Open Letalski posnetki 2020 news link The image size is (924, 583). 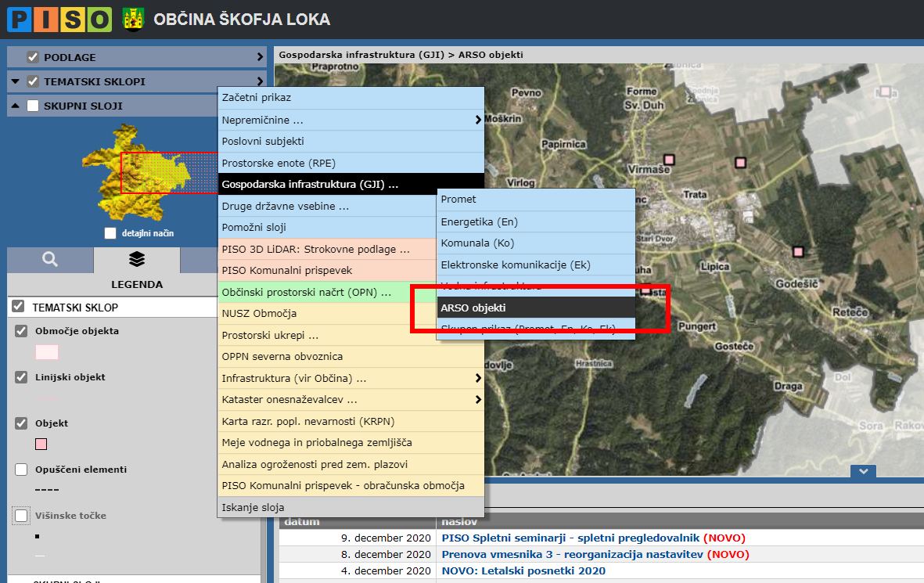pyautogui.click(x=523, y=570)
